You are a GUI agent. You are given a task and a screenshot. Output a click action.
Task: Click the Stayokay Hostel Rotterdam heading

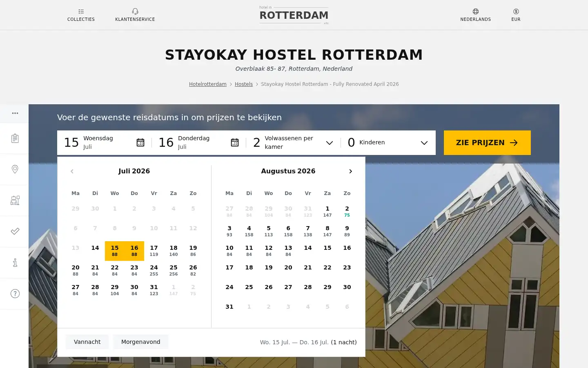[x=294, y=55]
